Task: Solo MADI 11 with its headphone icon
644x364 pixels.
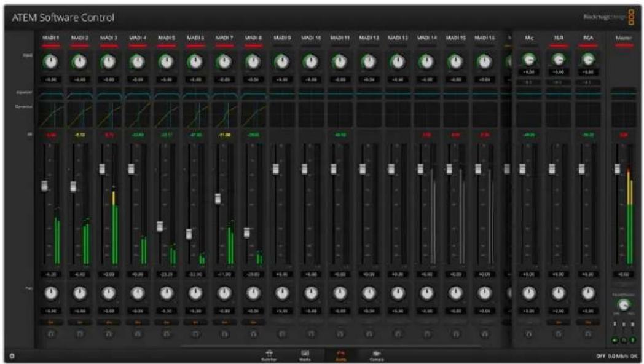Action: tap(340, 334)
